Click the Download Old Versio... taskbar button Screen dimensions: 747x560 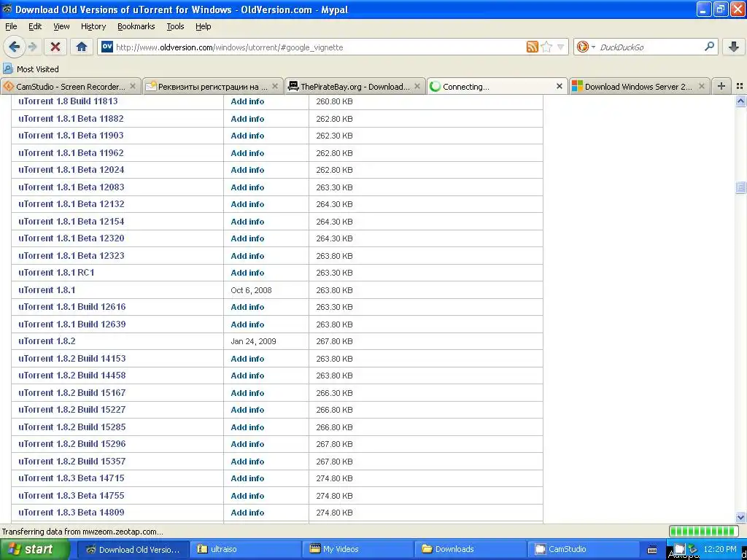(133, 549)
